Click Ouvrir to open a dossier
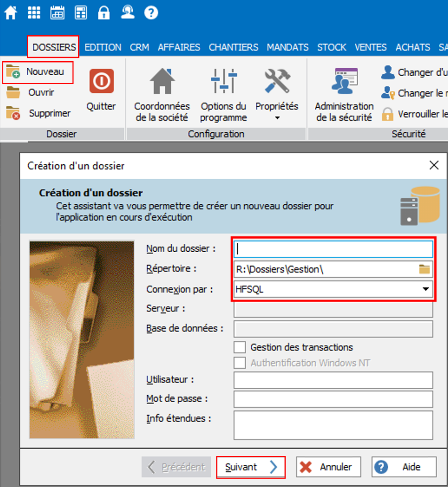 [31, 93]
